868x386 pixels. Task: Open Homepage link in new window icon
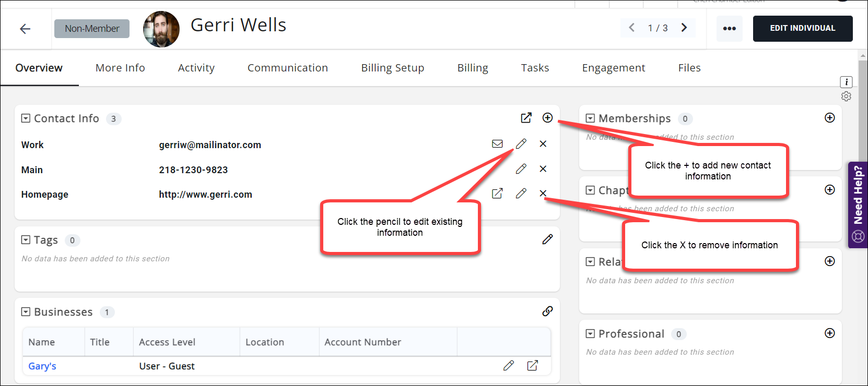pos(497,194)
